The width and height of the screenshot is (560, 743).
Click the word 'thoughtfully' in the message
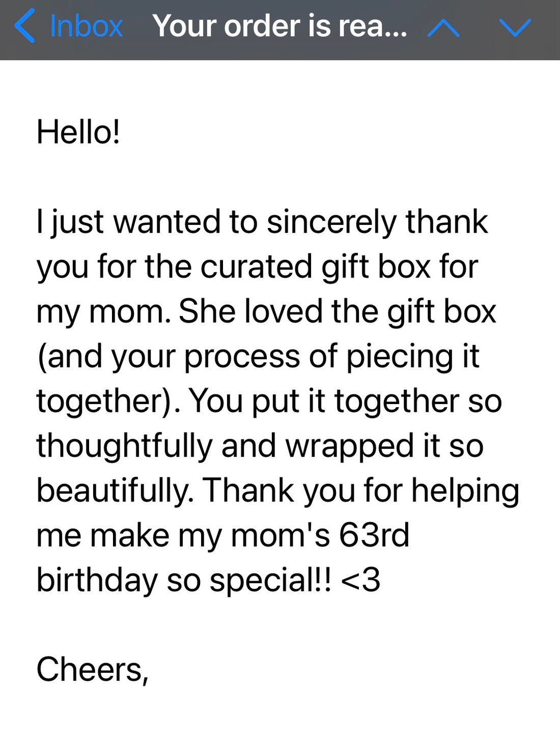124,447
